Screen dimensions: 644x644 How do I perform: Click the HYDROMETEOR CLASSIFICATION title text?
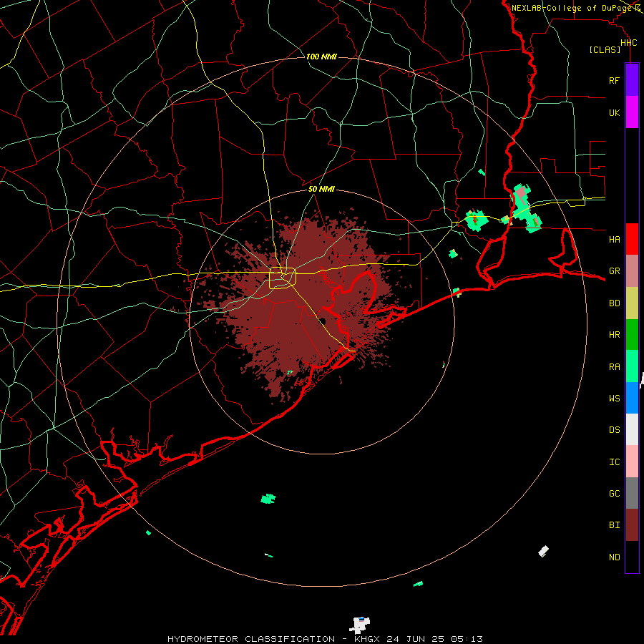(251, 639)
